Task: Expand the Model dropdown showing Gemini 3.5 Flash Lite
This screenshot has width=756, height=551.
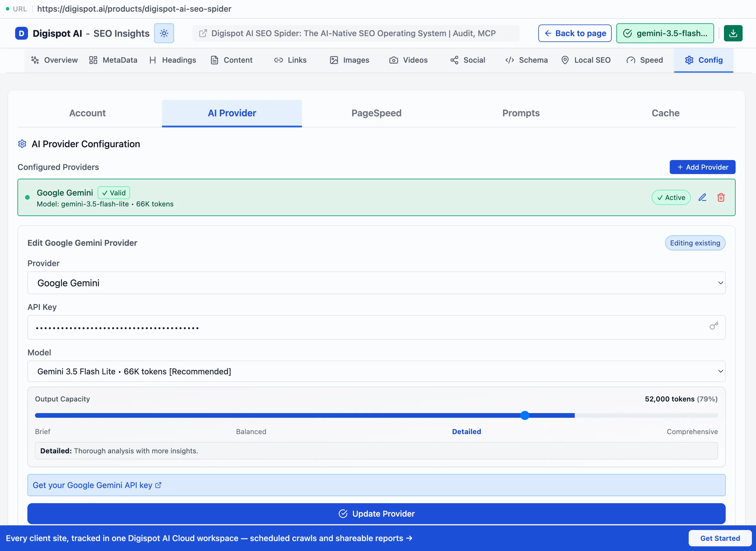Action: (x=376, y=371)
